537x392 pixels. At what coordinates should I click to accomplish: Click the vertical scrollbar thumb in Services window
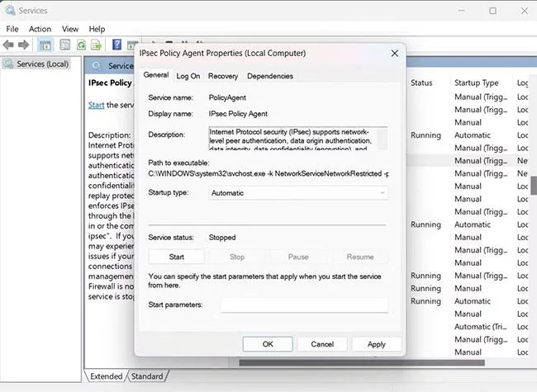click(534, 186)
